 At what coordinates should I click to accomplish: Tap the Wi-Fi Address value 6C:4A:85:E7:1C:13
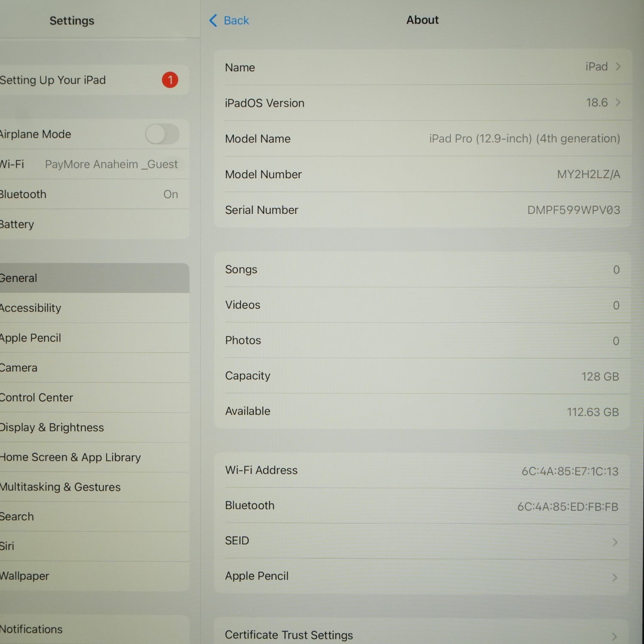(570, 471)
